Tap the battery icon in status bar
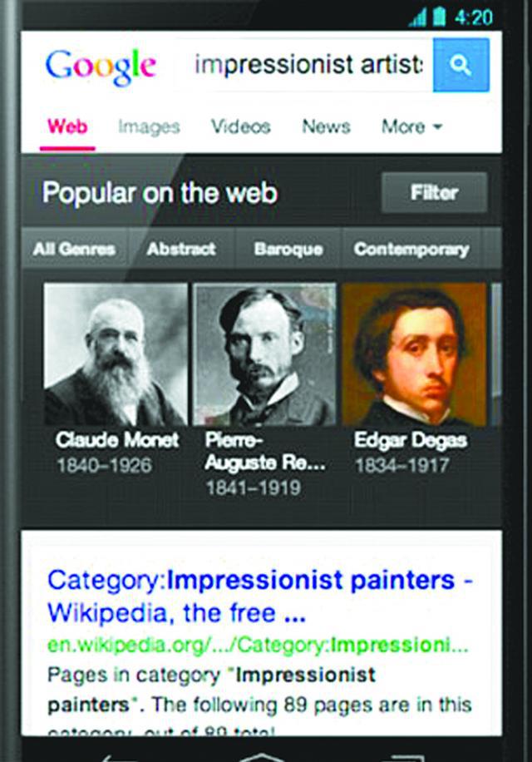The image size is (532, 762). [439, 17]
